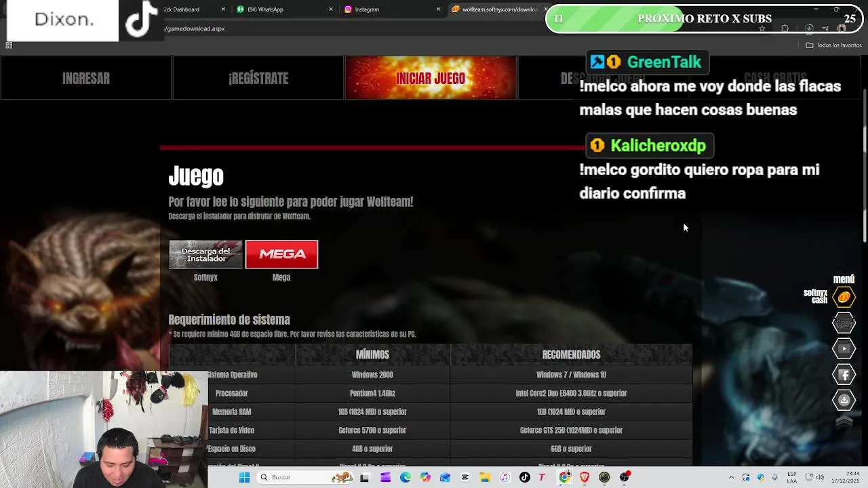
Task: Click the page vertical scrollbar thumb
Action: (865, 165)
